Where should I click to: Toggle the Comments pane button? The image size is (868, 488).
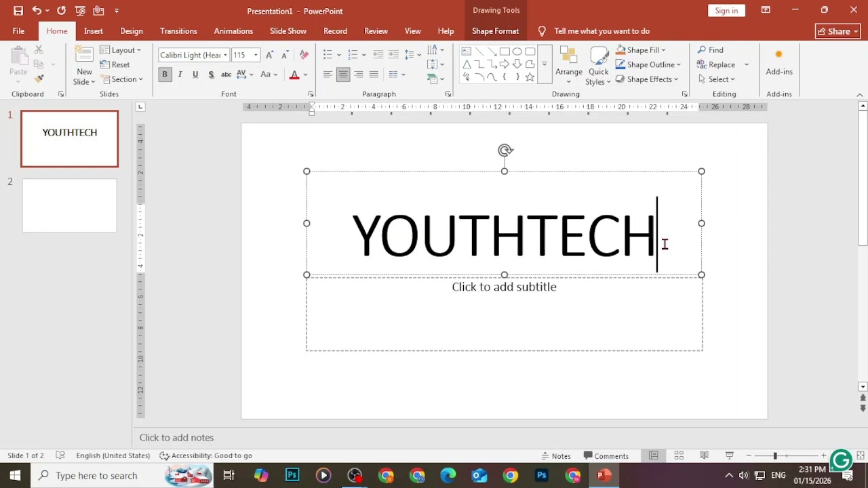click(x=606, y=455)
